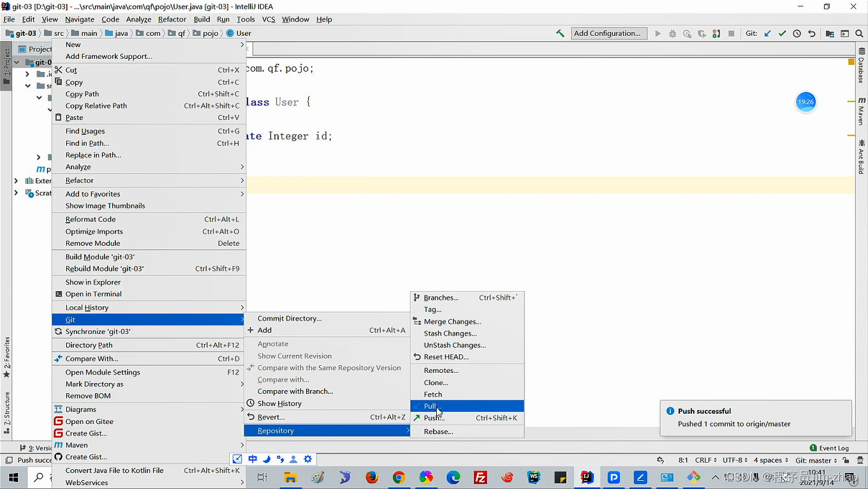868x489 pixels.
Task: Choose Reset HEAD... menu entry
Action: 467,357
